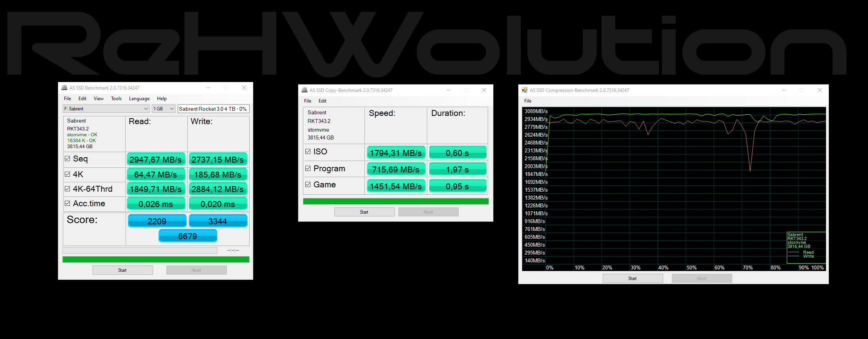The height and width of the screenshot is (339, 868).
Task: Uncheck the Game copy test checkbox
Action: tap(308, 185)
